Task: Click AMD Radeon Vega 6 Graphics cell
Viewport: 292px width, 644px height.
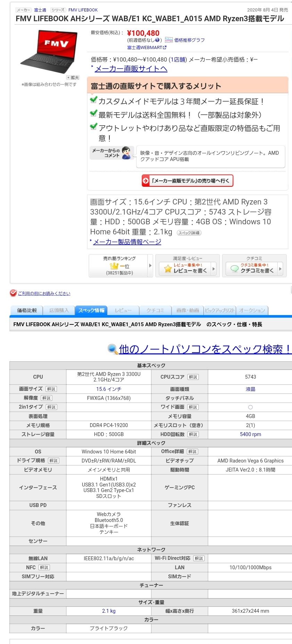Action: (x=250, y=461)
